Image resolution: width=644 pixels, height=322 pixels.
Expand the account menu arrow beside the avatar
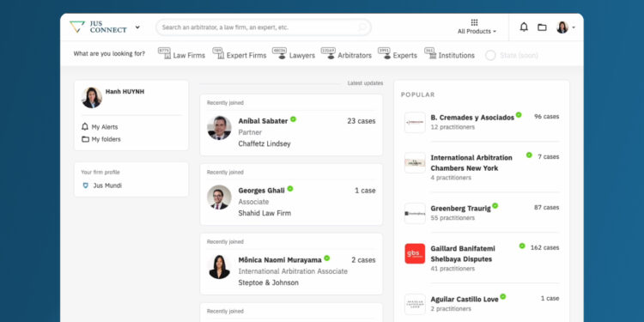pos(574,28)
